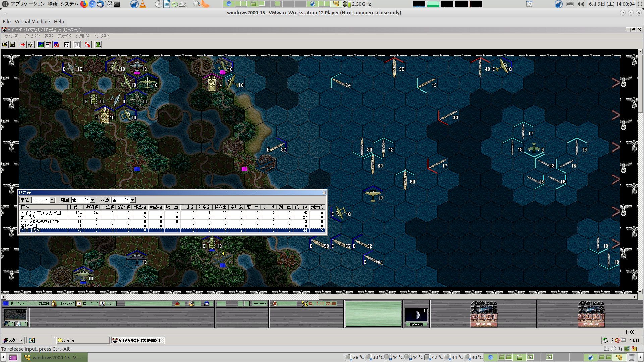The height and width of the screenshot is (362, 644).
Task: Open the 設定(S) settings menu
Action: tap(82, 36)
